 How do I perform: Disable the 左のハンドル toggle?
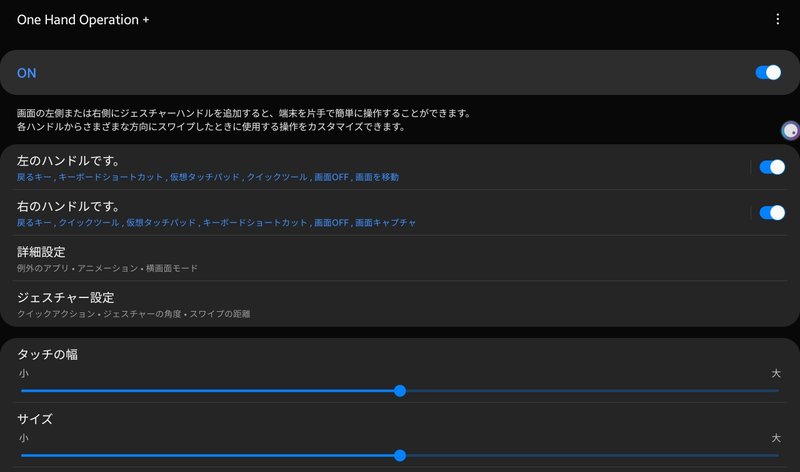coord(772,167)
